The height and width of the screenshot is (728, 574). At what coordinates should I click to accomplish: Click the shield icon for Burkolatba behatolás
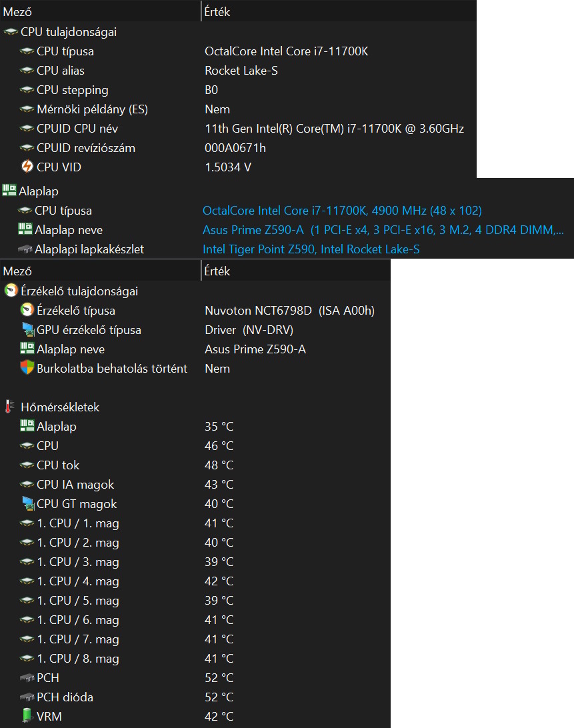pyautogui.click(x=27, y=368)
